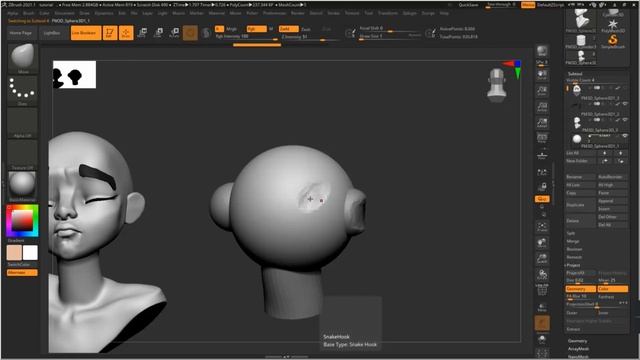This screenshot has width=640, height=360.
Task: Toggle eye visibility of PM3D_Sphere3D1_2 subtool
Action: tap(625, 104)
